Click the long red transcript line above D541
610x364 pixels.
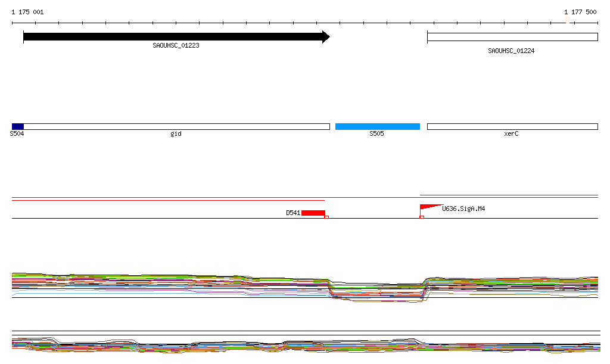click(x=168, y=201)
